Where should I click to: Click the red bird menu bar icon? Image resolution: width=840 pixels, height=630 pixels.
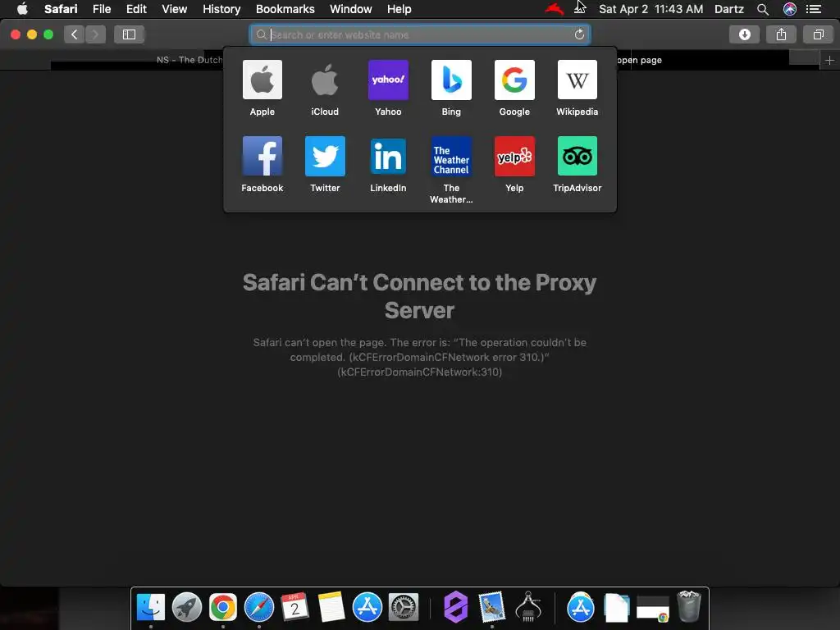tap(554, 9)
